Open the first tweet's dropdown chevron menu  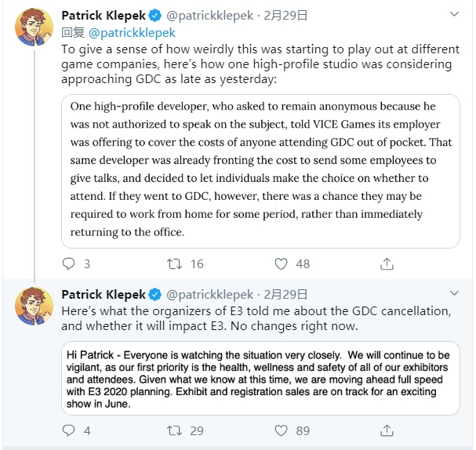[x=455, y=15]
